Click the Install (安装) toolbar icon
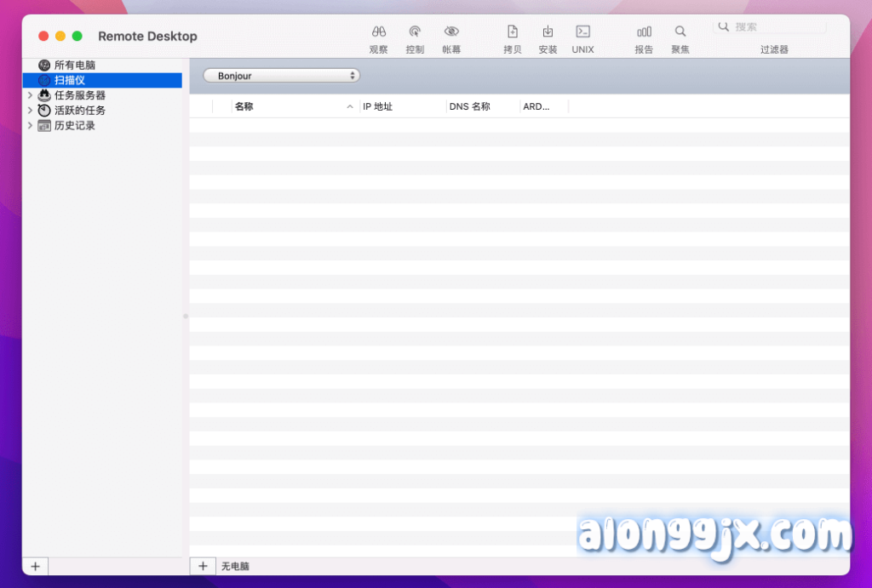 pyautogui.click(x=548, y=31)
